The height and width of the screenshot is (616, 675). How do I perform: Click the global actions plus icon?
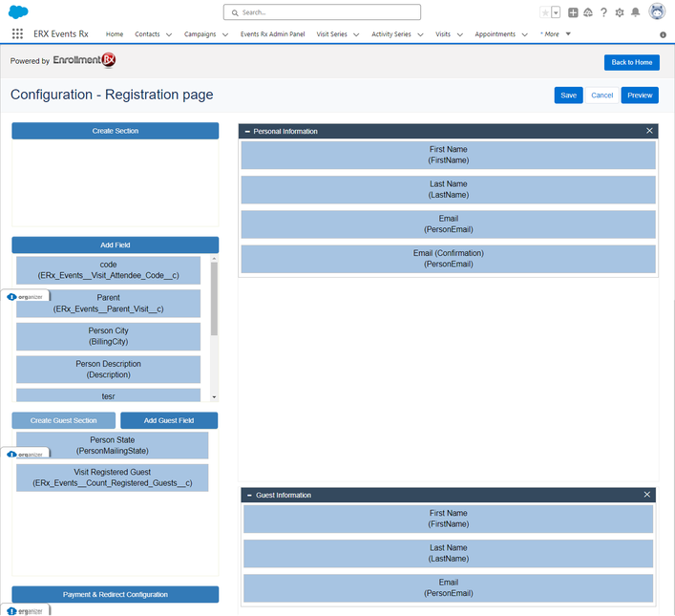pos(573,12)
